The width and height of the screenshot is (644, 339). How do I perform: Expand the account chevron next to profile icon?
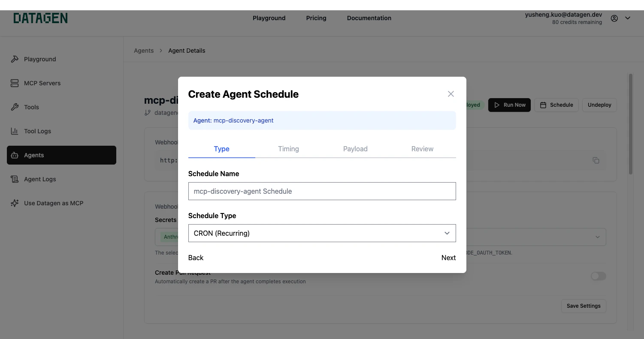(628, 18)
